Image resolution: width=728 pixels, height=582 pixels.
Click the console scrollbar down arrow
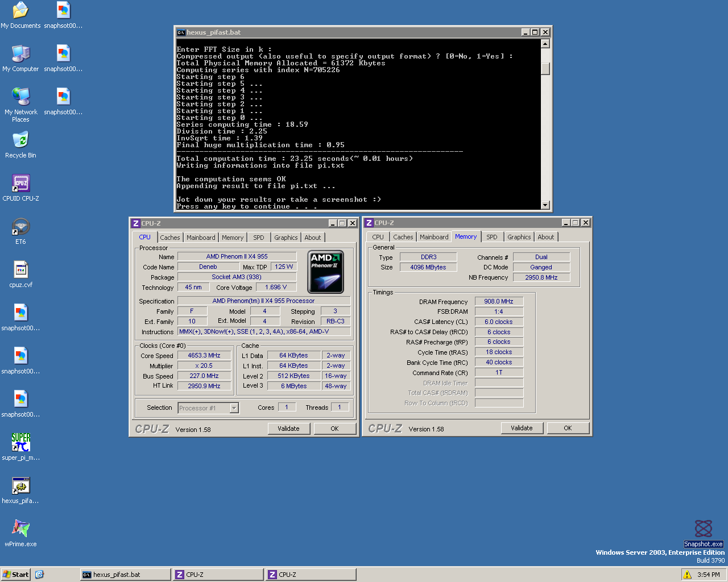pos(545,205)
